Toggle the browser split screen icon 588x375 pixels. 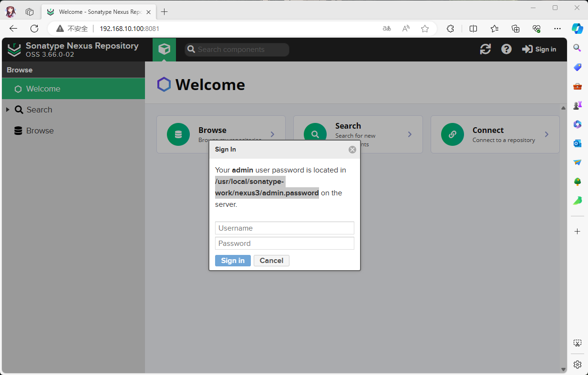tap(473, 29)
